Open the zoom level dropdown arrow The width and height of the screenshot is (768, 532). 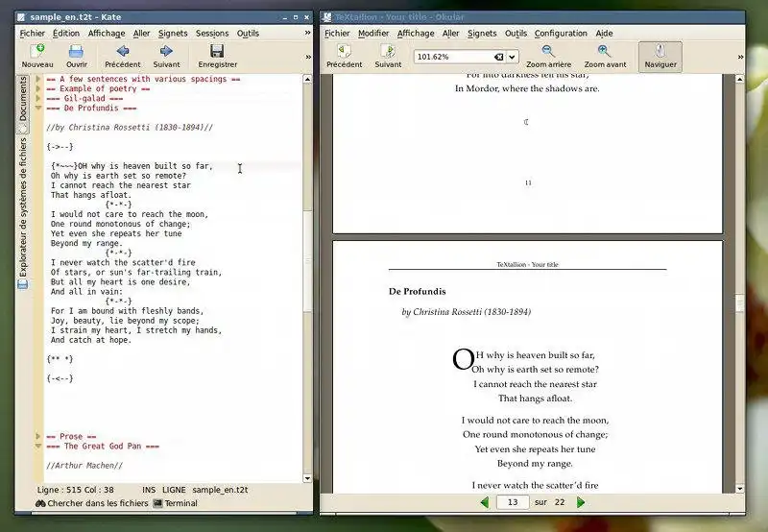click(x=512, y=57)
